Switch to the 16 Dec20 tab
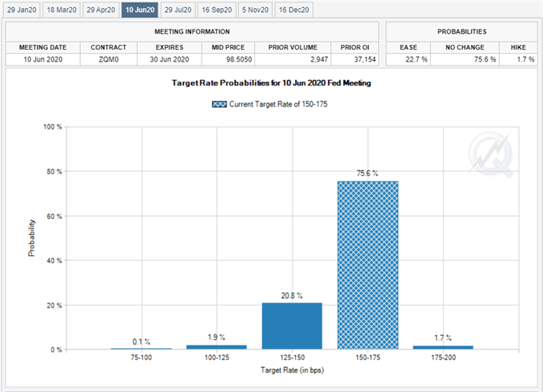 294,10
